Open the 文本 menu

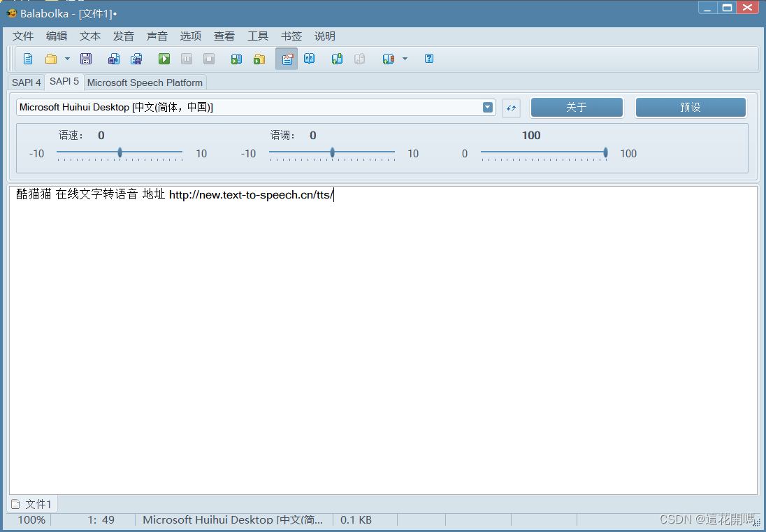[90, 36]
